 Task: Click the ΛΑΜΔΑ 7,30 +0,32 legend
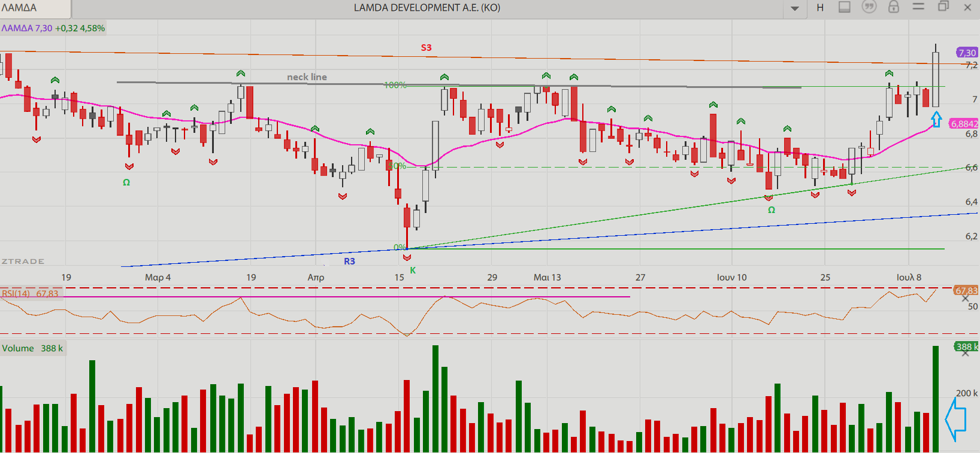(x=53, y=28)
